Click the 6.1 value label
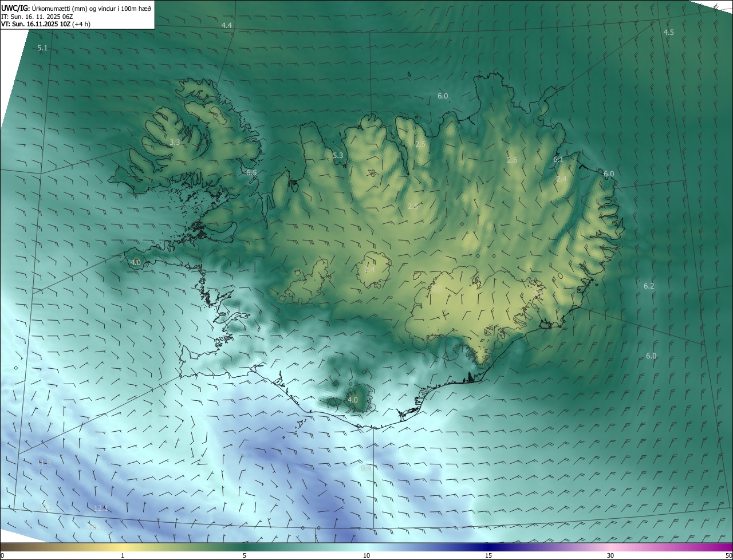Image resolution: width=733 pixels, height=560 pixels. [558, 160]
